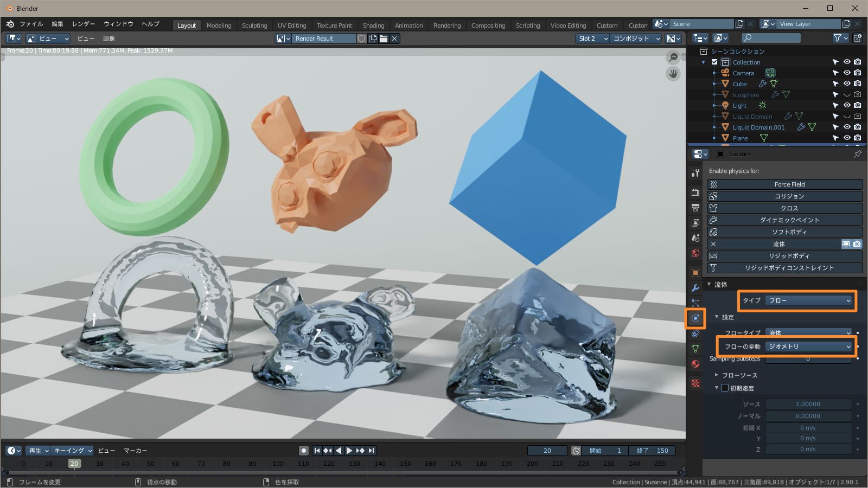Open the レンダー menu
The height and width of the screenshot is (488, 868).
[84, 24]
